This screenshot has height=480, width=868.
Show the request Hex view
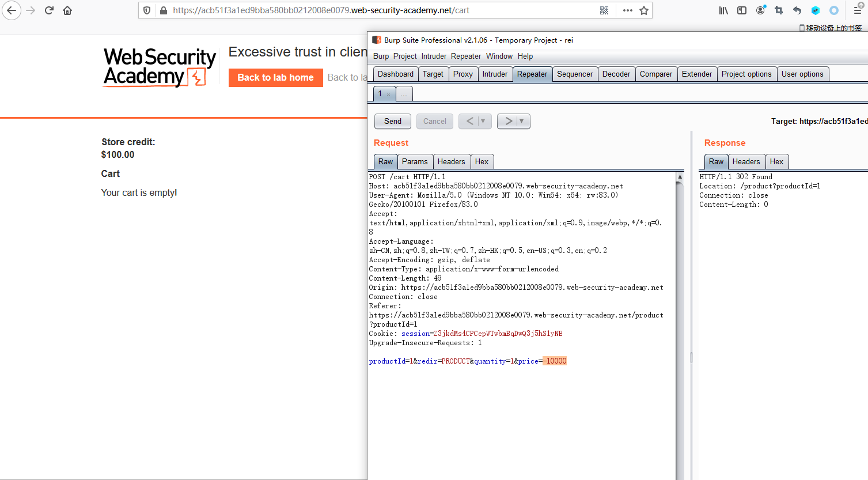[x=482, y=162]
